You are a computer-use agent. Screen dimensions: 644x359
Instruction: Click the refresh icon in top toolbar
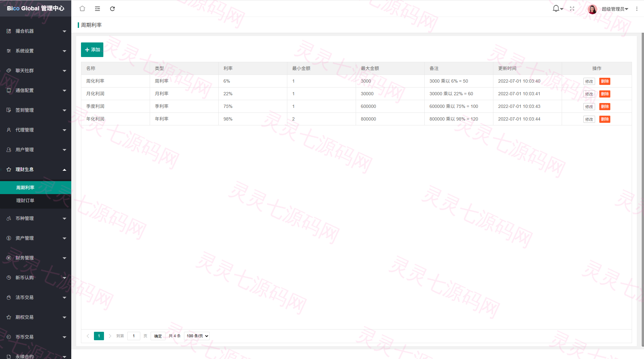click(x=112, y=9)
